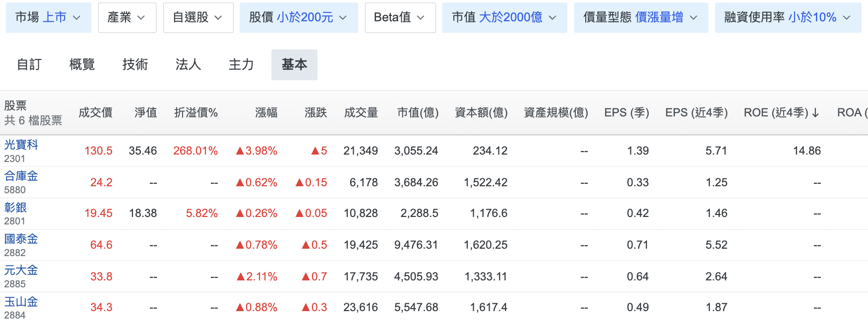Sort by 成交量 column header

coord(361,113)
